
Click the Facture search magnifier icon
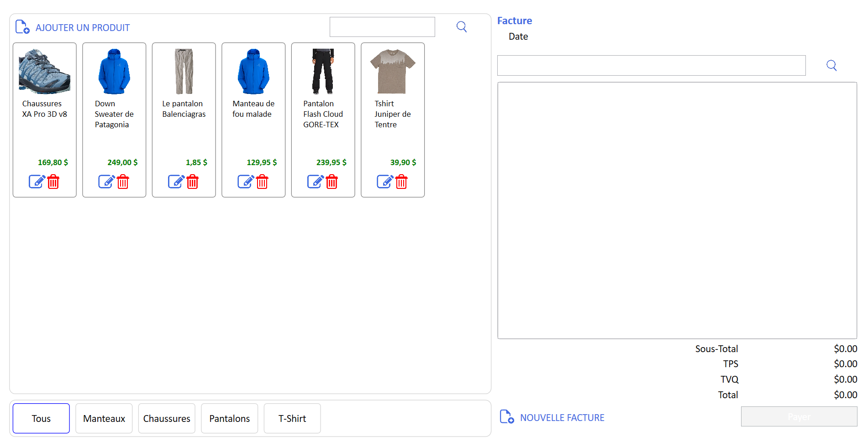tap(831, 65)
